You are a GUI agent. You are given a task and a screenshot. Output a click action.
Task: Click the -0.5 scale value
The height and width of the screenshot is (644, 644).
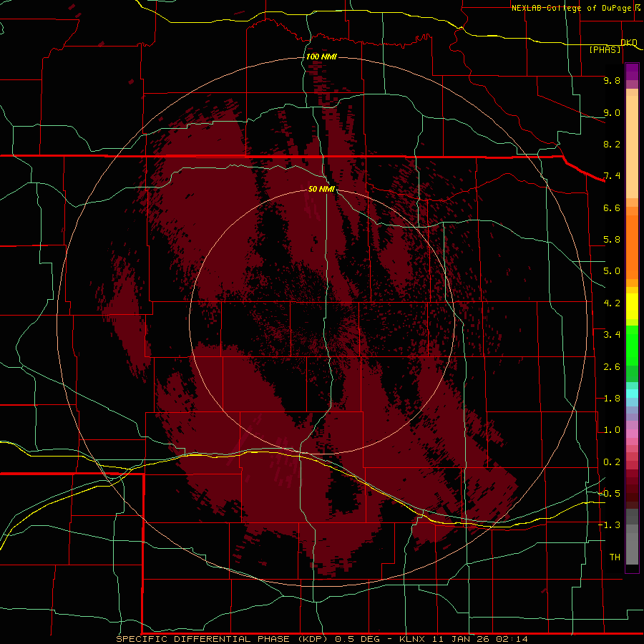[x=609, y=494]
